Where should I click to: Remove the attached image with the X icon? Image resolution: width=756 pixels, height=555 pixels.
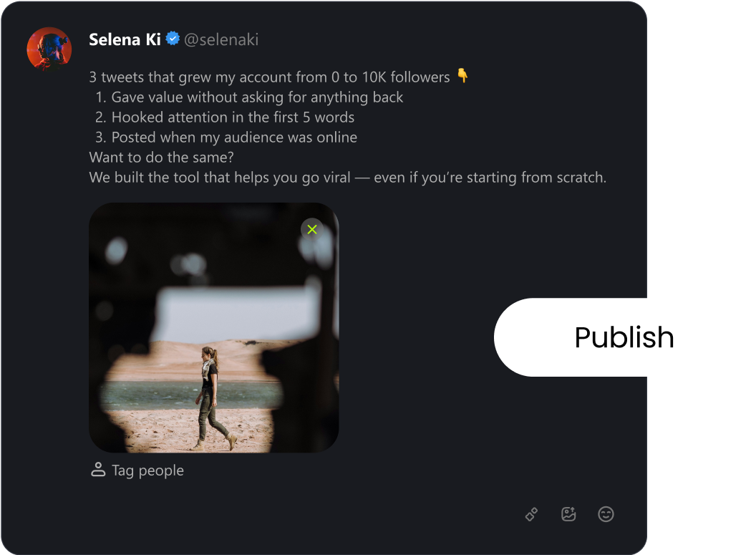coord(311,229)
